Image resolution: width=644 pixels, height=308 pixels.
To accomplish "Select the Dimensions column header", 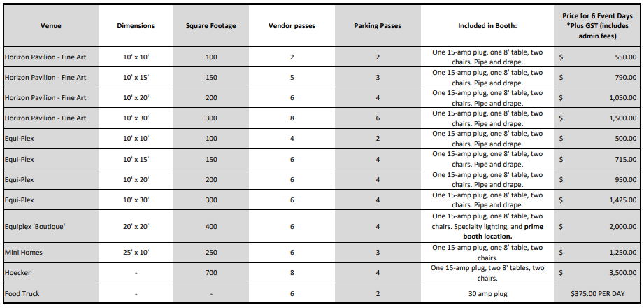I will tap(136, 26).
